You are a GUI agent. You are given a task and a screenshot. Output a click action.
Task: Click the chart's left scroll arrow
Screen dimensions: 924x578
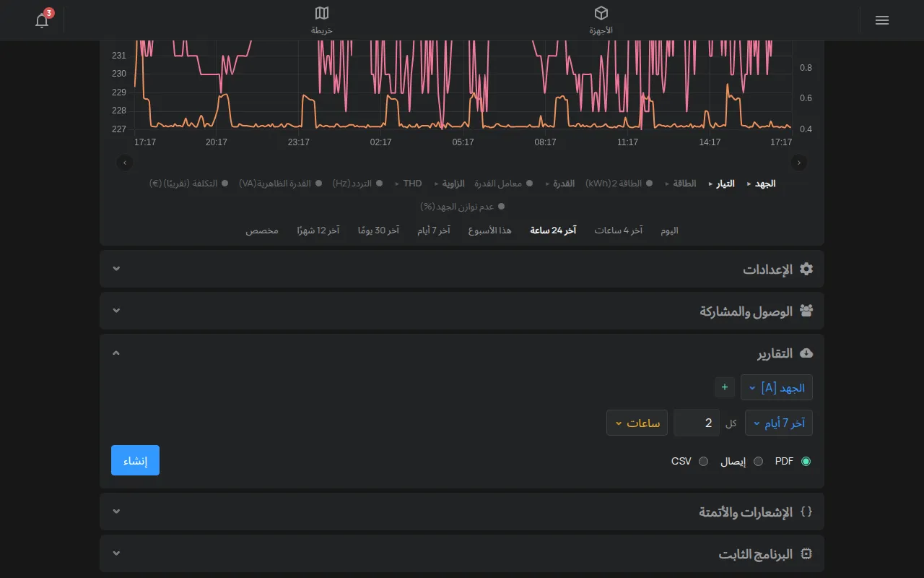[x=125, y=163]
